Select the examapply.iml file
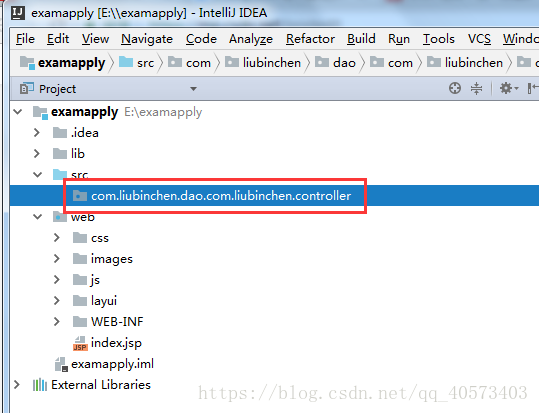Viewport: 539px width, 413px height. click(112, 364)
